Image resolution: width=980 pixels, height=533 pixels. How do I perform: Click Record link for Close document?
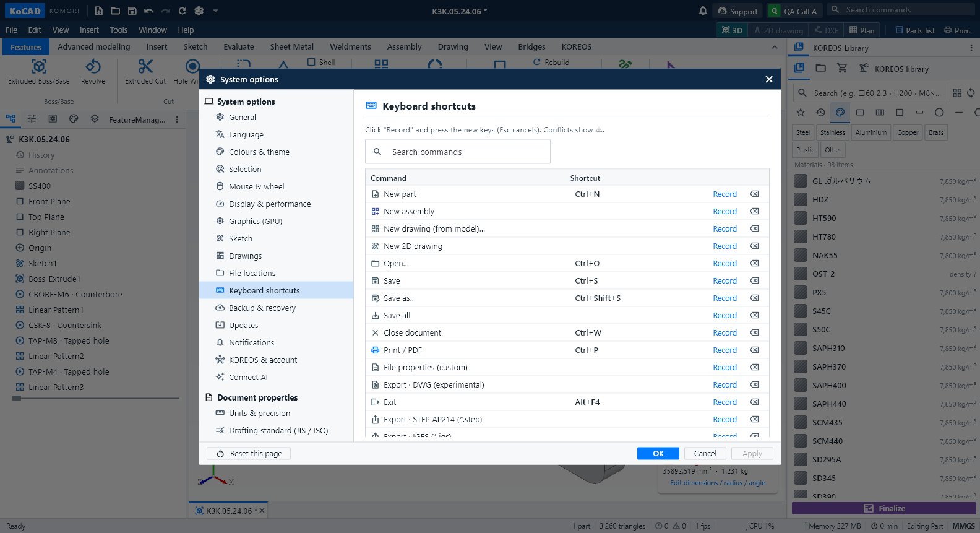(724, 332)
